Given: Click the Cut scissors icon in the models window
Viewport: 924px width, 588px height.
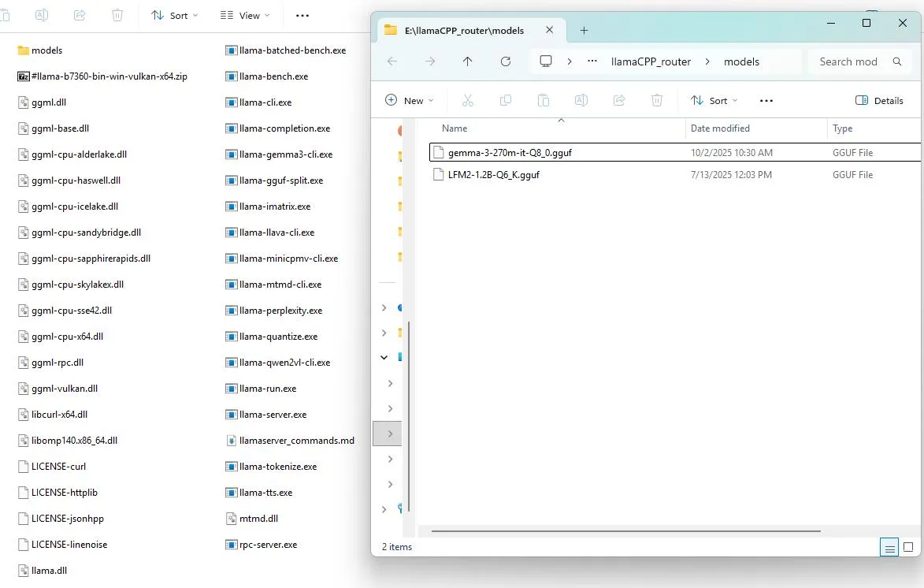Looking at the screenshot, I should click(468, 100).
